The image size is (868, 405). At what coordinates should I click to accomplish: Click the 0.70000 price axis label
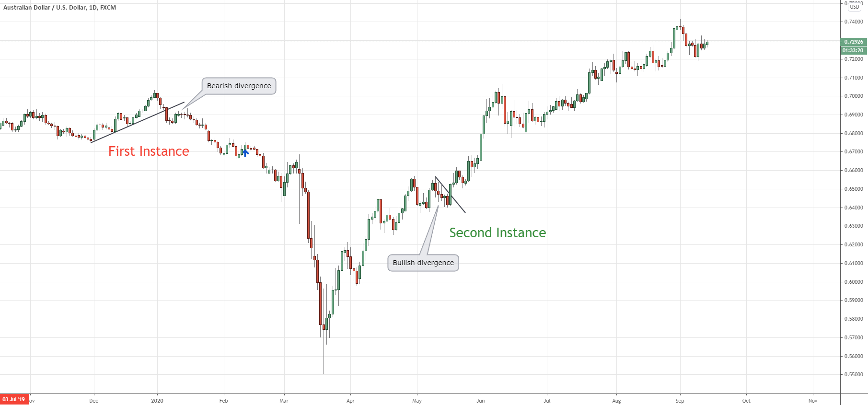pos(853,96)
